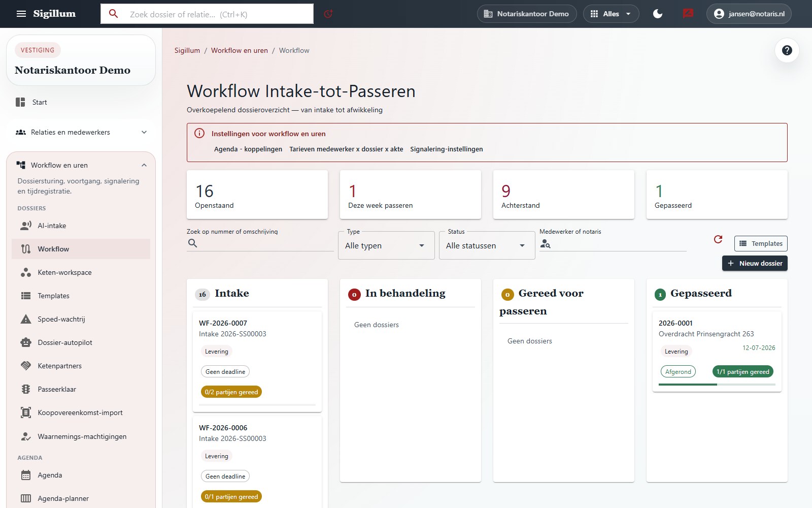Open Agenda - koppelingen settings link
Viewport: 812px width, 508px height.
pos(248,149)
